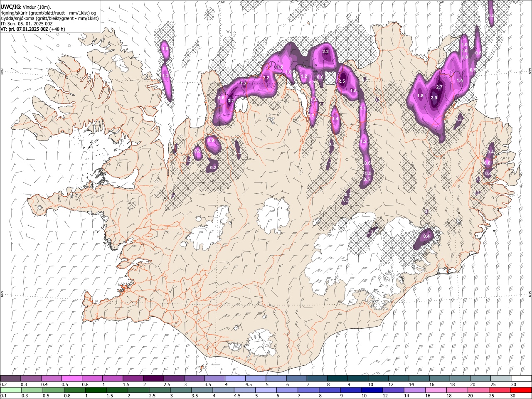Click the 'IT: Sun. 05. 01. 2025 00Z' line
532x399 pixels.
[x=26, y=24]
